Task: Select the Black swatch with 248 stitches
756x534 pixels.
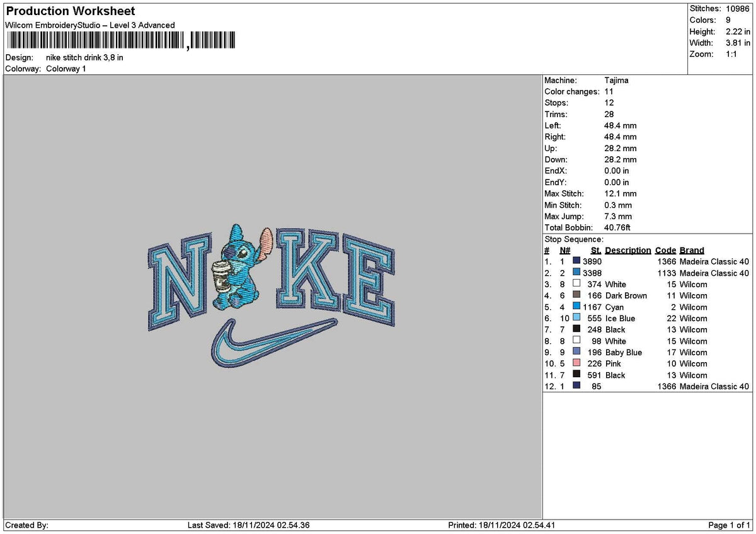Action: [576, 329]
